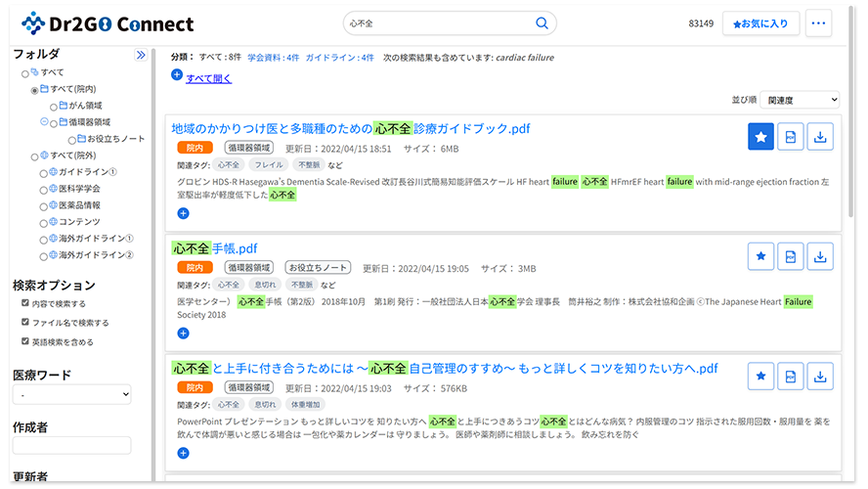Click the 作成者 input field
Viewport: 868px width, 489px height.
click(72, 445)
